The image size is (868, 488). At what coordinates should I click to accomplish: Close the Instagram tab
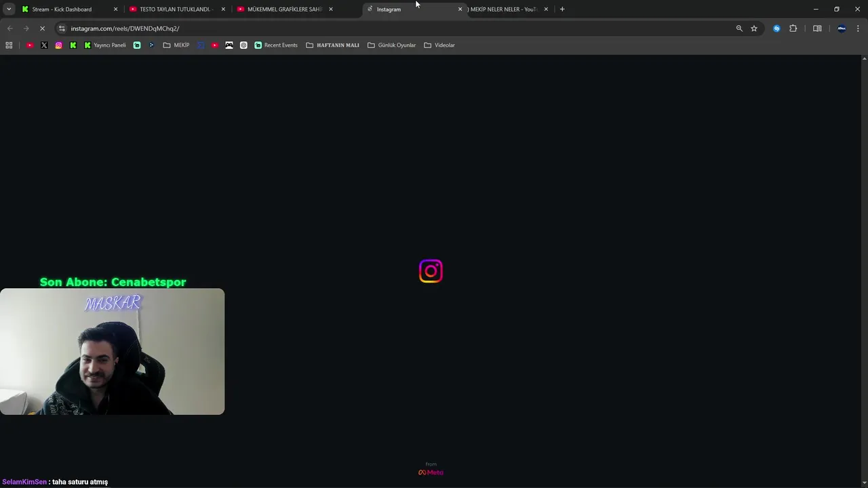coord(460,9)
